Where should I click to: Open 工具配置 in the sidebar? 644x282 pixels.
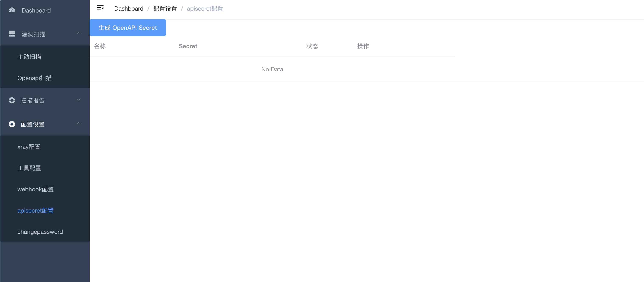29,168
